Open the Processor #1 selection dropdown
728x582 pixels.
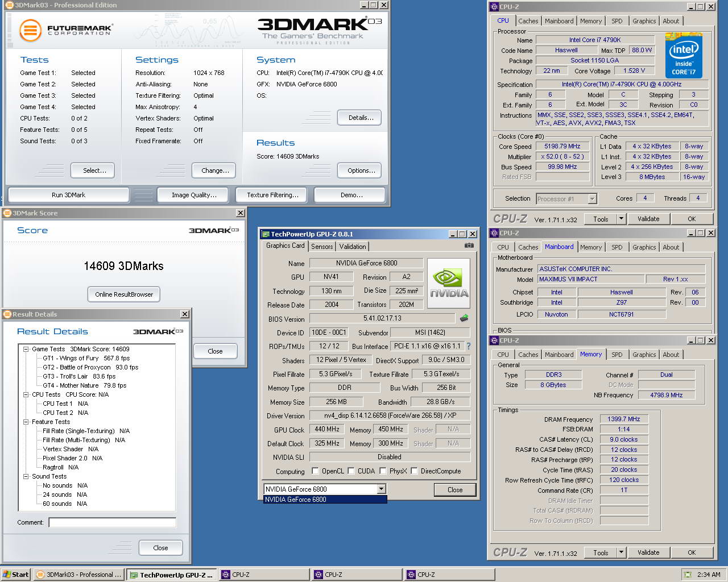[592, 199]
